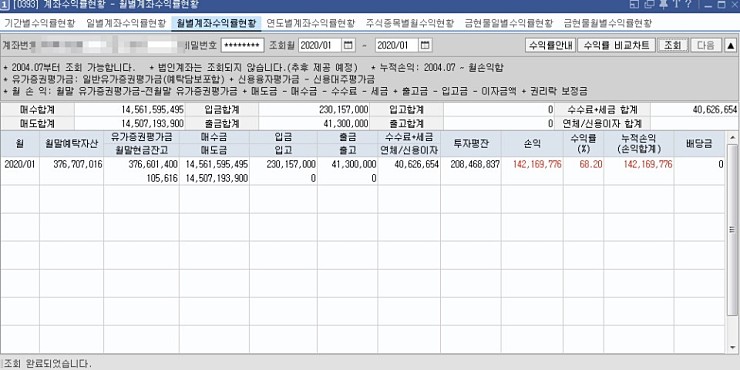Click the 출금합계 value 41,300,000 in summary

click(314, 124)
